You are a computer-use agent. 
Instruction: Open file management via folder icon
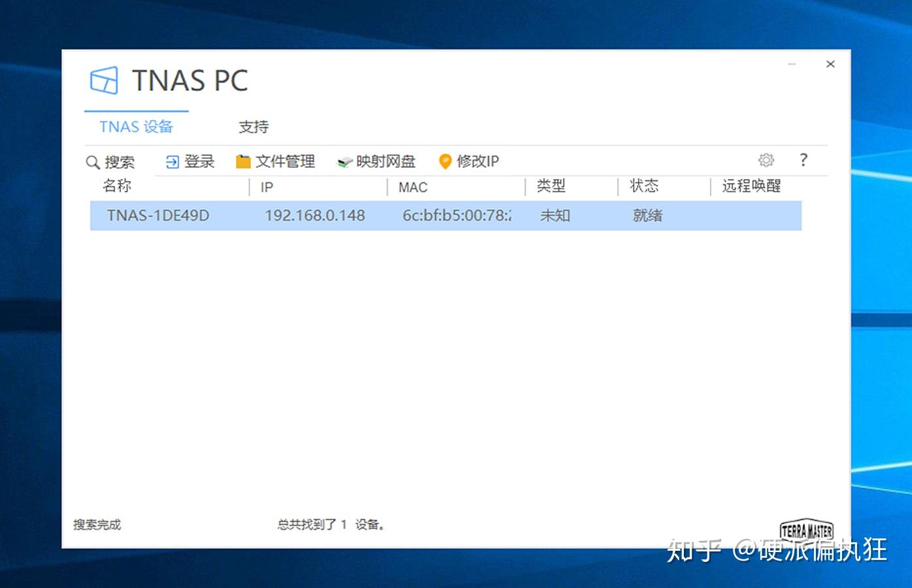pyautogui.click(x=243, y=161)
